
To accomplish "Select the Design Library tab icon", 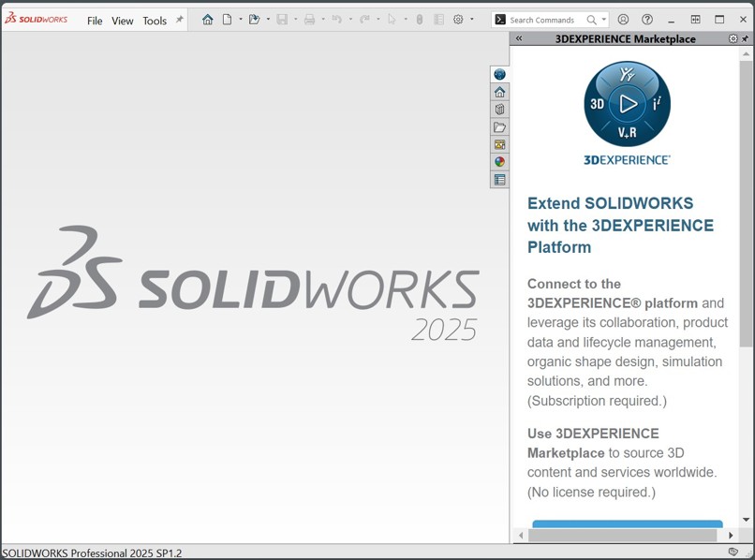I will point(500,110).
